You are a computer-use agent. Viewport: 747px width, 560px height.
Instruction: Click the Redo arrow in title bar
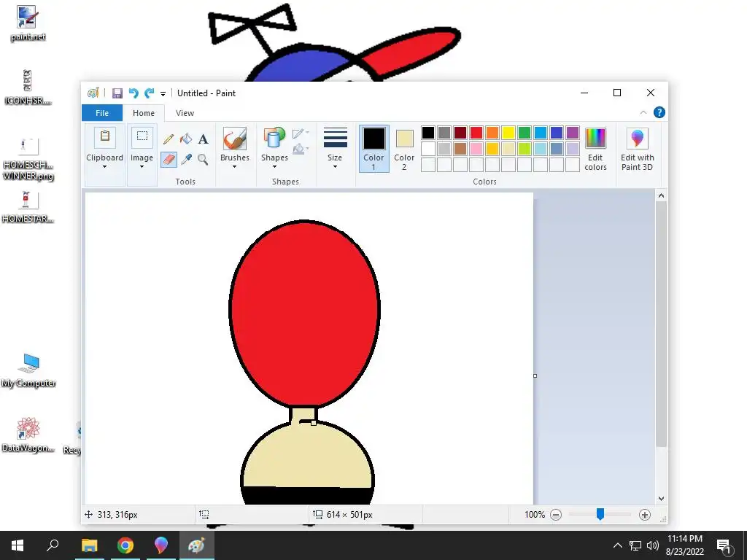tap(150, 93)
